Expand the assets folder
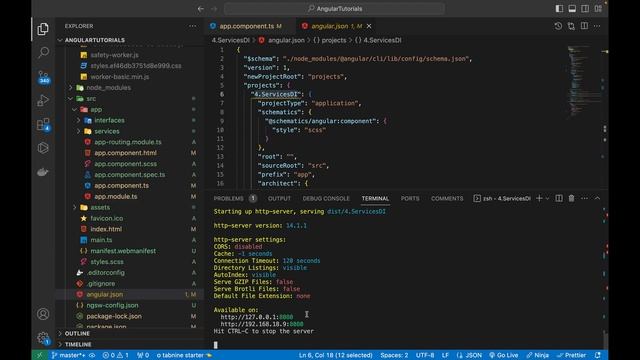Viewport: 640px width, 360px height. 100,207
